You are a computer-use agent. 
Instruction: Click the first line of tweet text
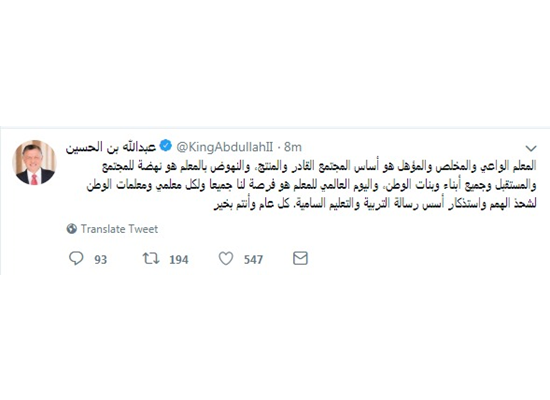[319, 166]
